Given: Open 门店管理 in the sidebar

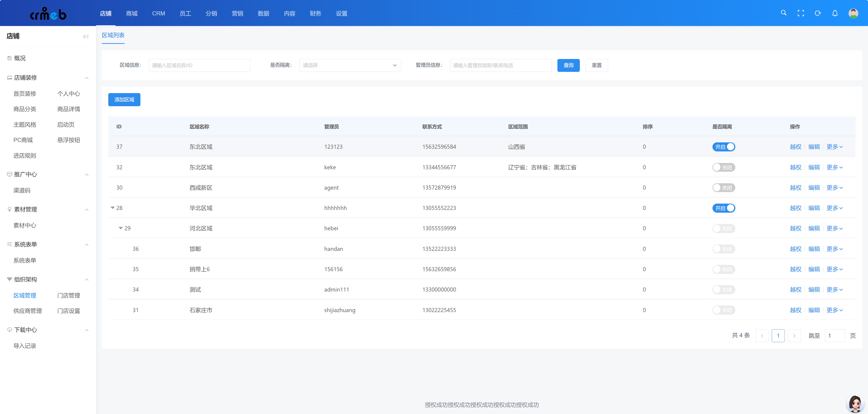Looking at the screenshot, I should (x=68, y=295).
